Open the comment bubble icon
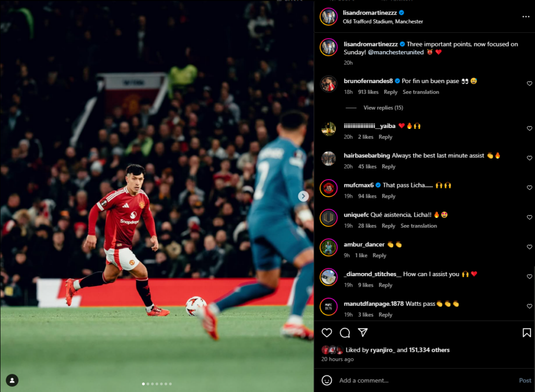Image resolution: width=535 pixels, height=392 pixels. tap(345, 332)
